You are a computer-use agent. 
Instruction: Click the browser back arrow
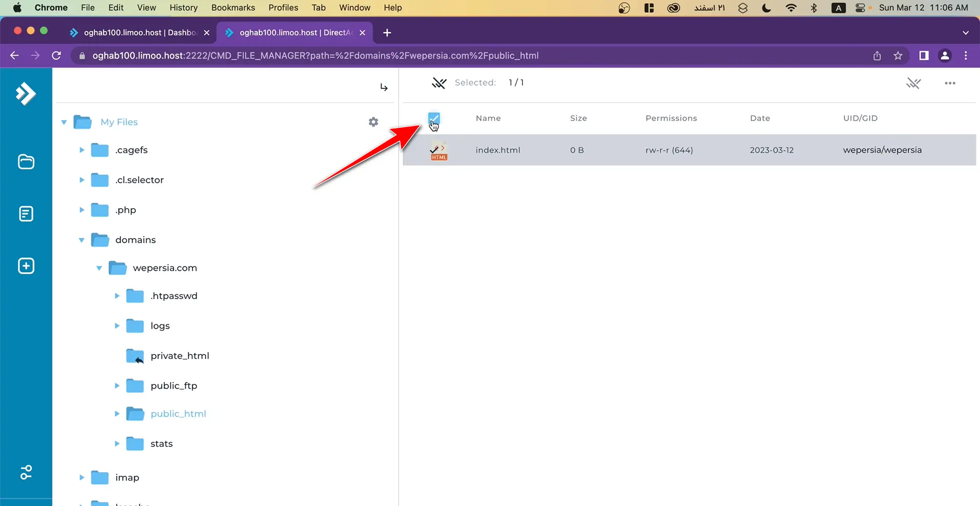[14, 56]
